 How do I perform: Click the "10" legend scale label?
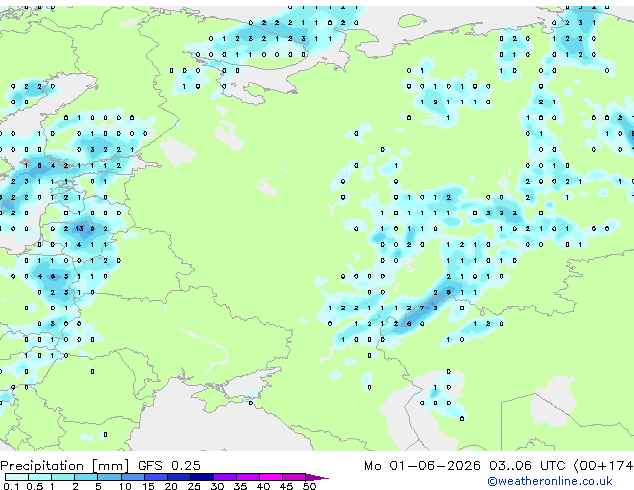coord(125,486)
